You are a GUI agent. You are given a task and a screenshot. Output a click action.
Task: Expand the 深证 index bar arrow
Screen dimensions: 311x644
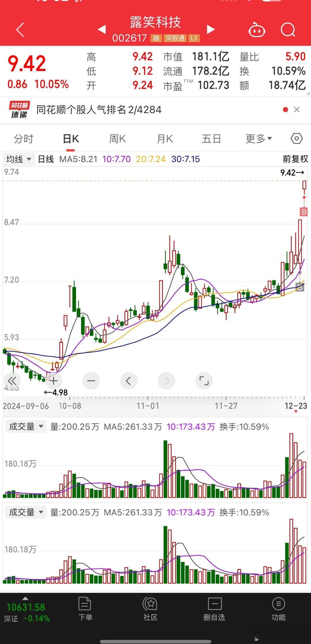(x=25, y=598)
